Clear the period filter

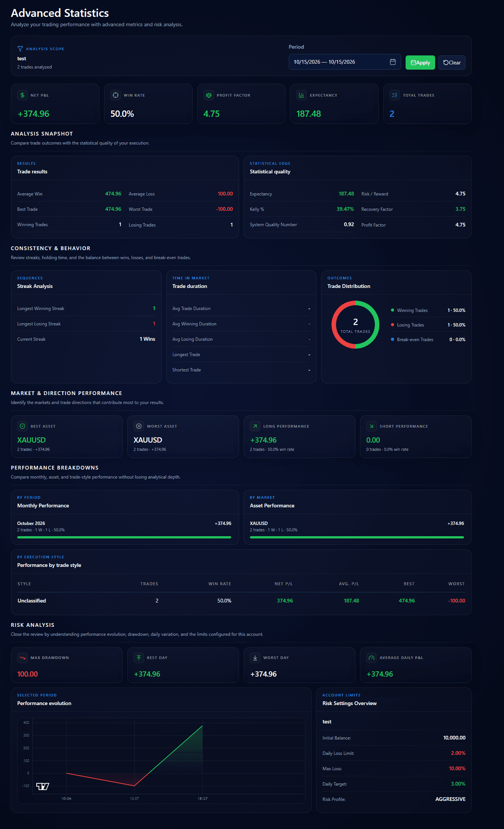pos(452,63)
